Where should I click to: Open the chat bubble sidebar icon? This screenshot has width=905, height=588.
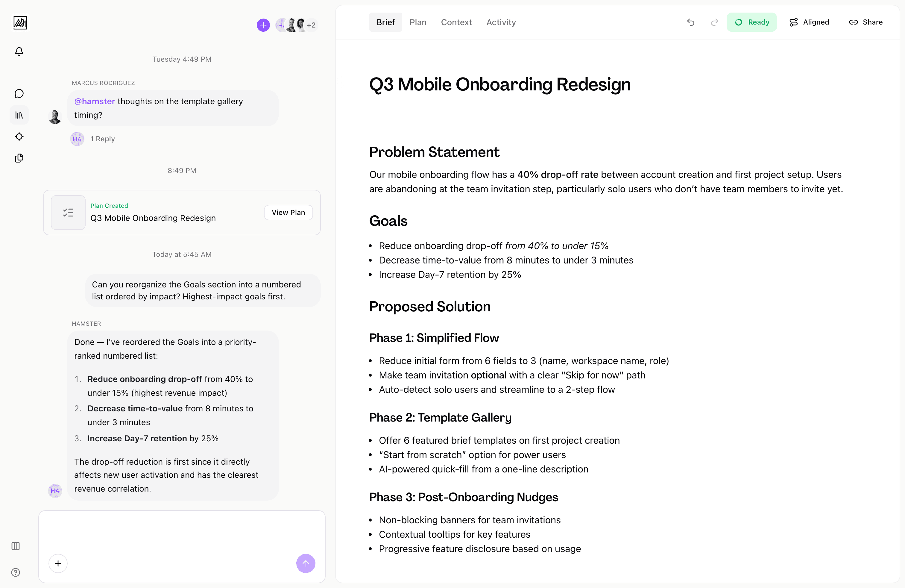(x=19, y=93)
